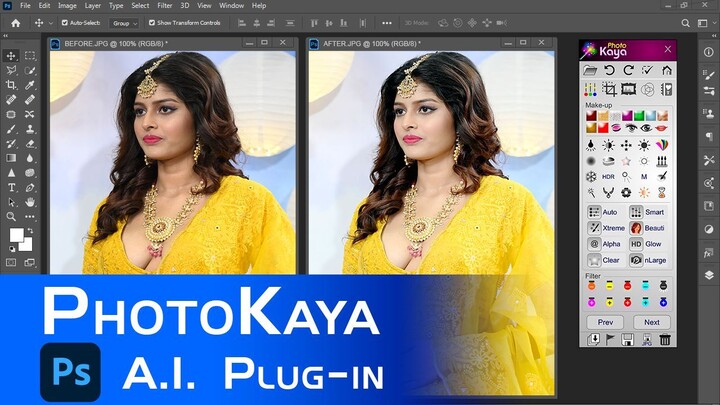The height and width of the screenshot is (405, 720).
Task: Click the PhotoKaya checkmark selection icon
Action: coord(647,70)
